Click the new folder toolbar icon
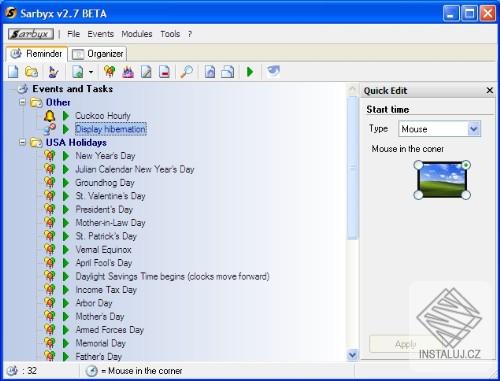 32,72
